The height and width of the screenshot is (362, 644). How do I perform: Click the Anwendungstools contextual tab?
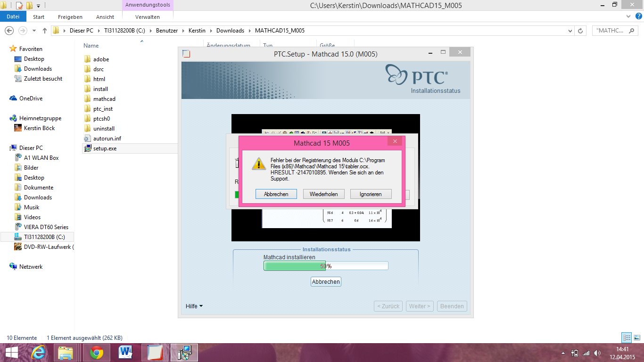[148, 5]
